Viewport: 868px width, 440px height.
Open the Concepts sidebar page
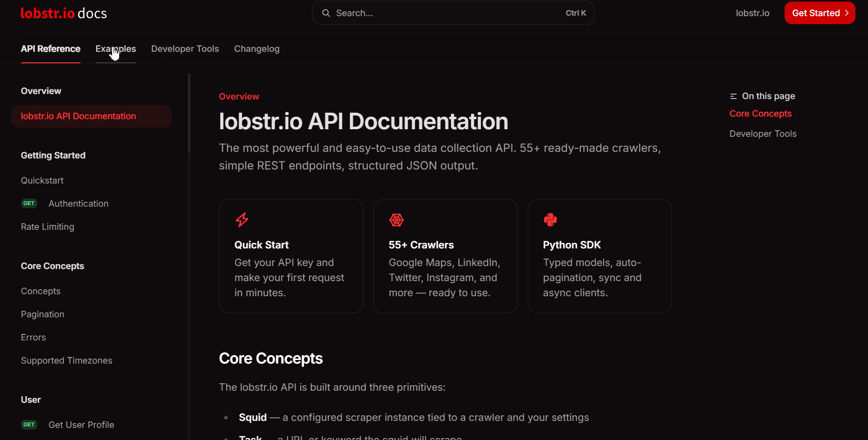41,291
